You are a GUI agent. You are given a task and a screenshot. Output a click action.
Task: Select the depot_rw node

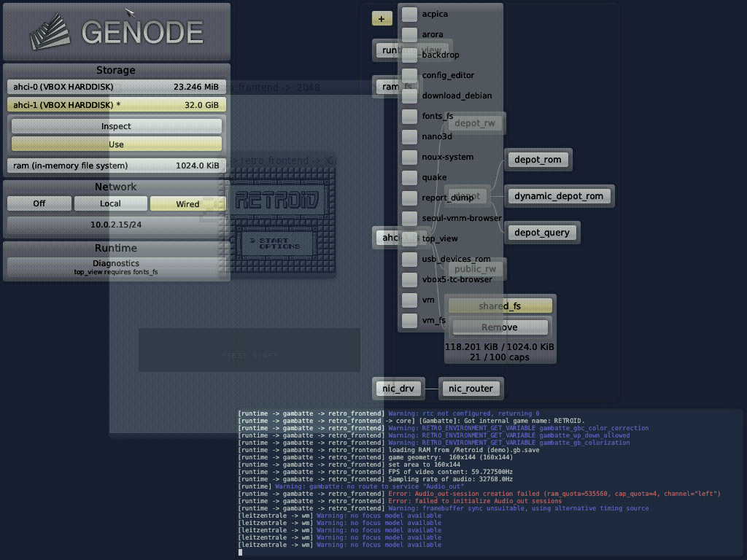coord(474,123)
